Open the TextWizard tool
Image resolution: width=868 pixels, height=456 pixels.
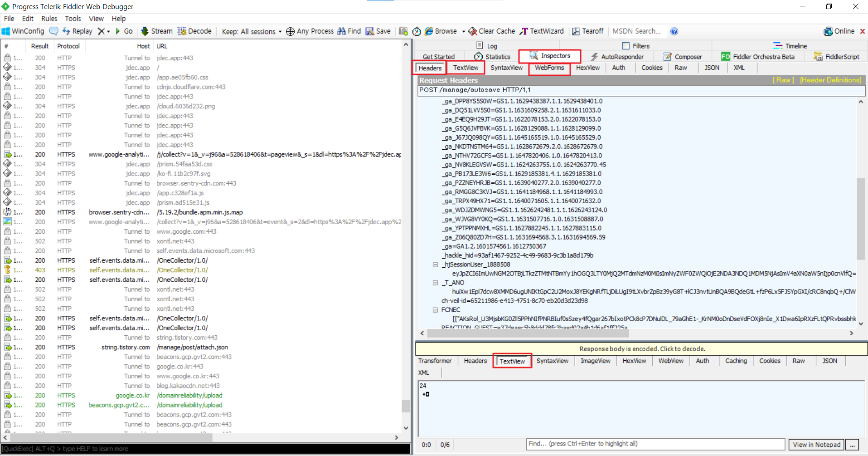click(x=542, y=31)
